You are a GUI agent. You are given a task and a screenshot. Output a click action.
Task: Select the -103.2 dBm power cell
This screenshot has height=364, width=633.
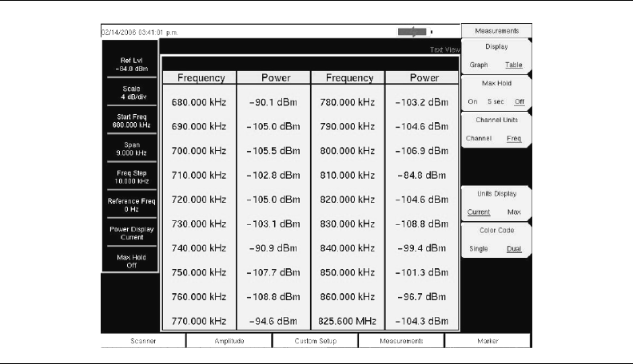[421, 102]
